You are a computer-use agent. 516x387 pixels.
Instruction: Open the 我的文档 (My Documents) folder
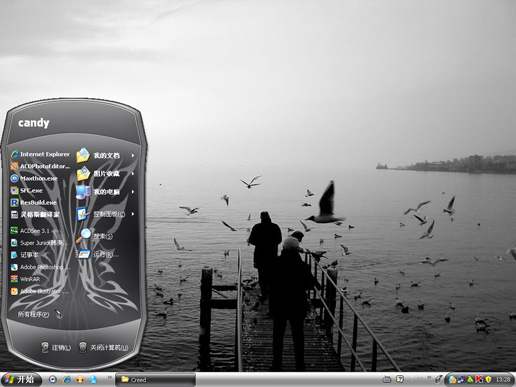[98, 155]
